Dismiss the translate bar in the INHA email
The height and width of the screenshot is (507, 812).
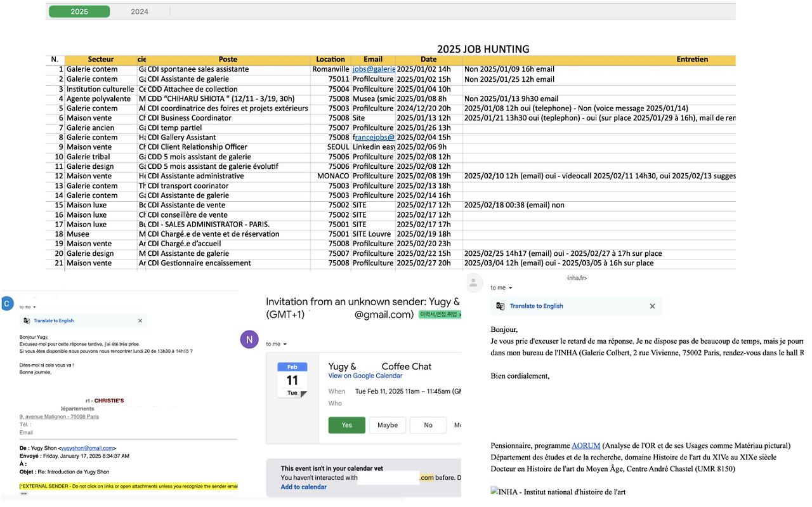[x=652, y=306]
